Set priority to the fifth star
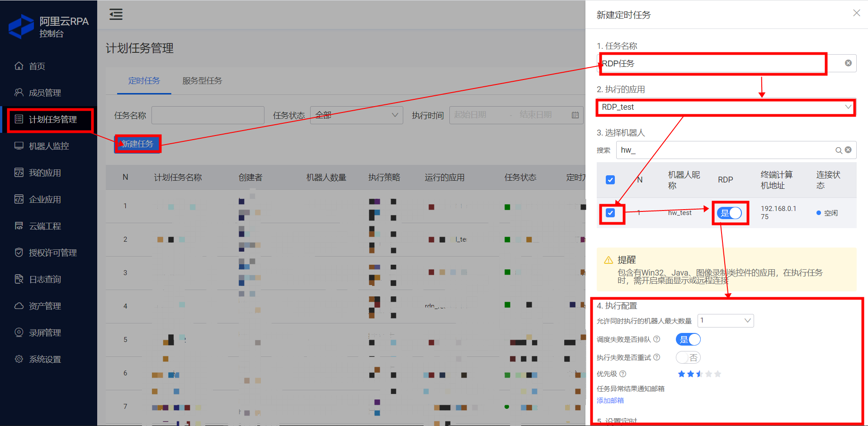868x426 pixels. (x=717, y=374)
